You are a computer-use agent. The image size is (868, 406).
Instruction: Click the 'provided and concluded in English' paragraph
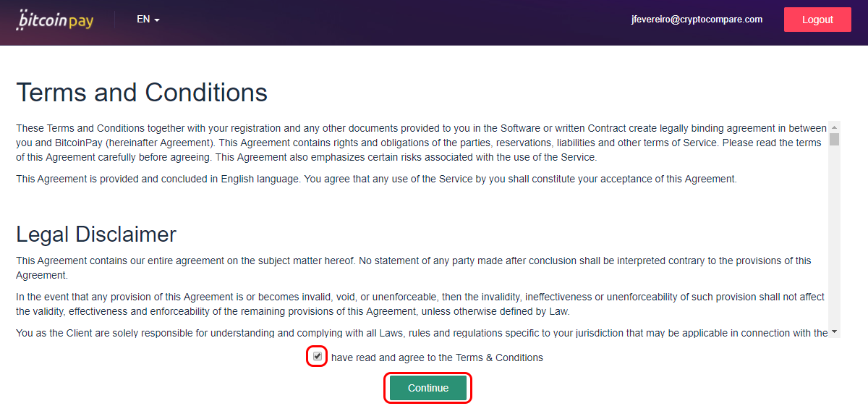tap(376, 179)
